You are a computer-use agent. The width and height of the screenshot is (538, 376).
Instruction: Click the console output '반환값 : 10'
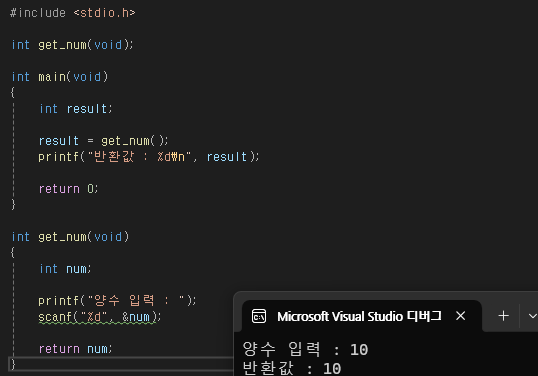[292, 368]
